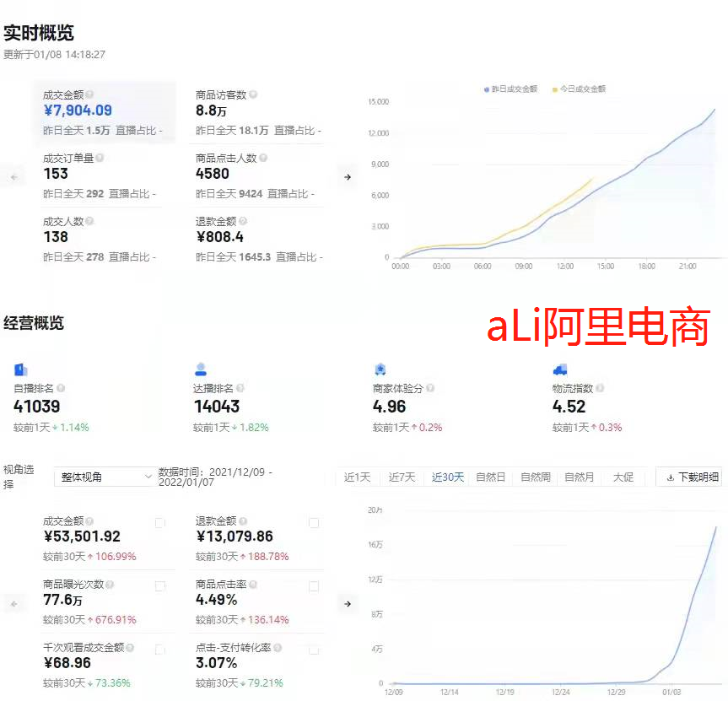
Task: Click the 自播排名 building icon
Action: (21, 369)
